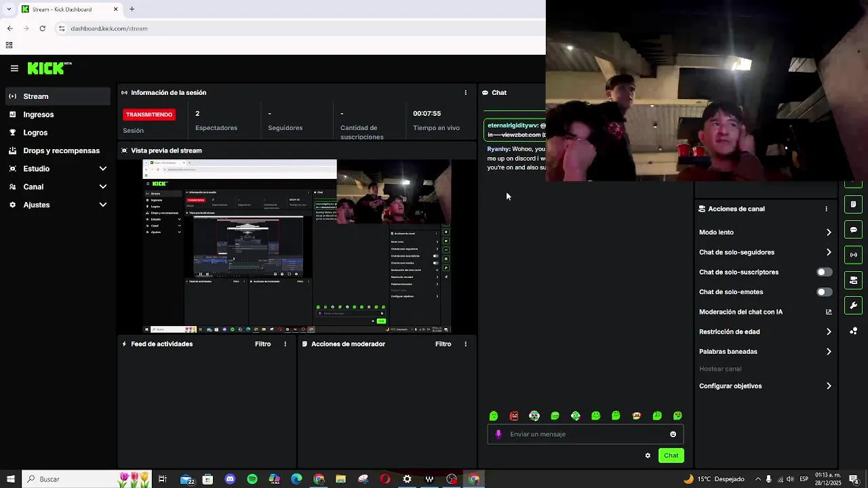The height and width of the screenshot is (488, 868).
Task: Click the TRANSMITIENDO status badge
Action: point(149,115)
